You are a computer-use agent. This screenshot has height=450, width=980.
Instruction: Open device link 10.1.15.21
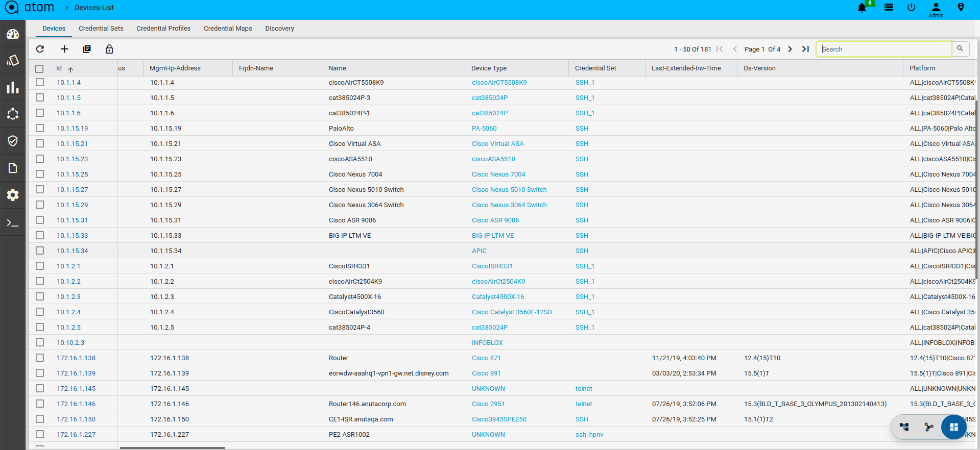pos(72,143)
